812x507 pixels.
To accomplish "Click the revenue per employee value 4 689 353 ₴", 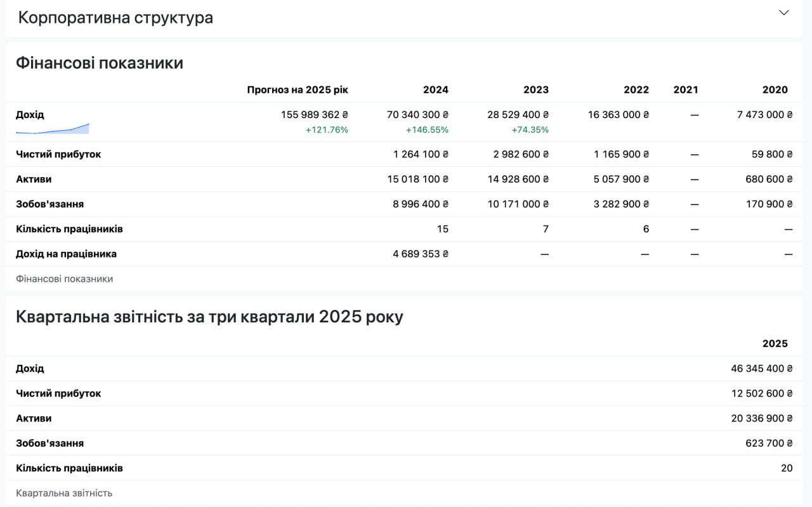I will (421, 254).
